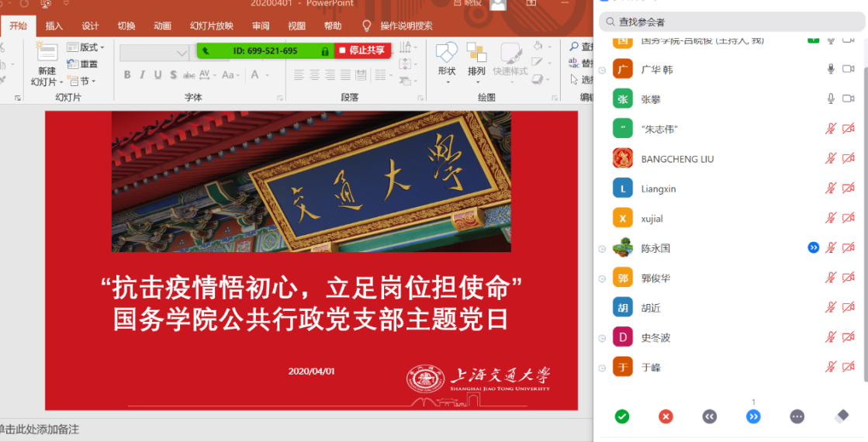Select the 'go faster' reaction at panel bottom
Screen dimensions: 868x442
point(753,416)
